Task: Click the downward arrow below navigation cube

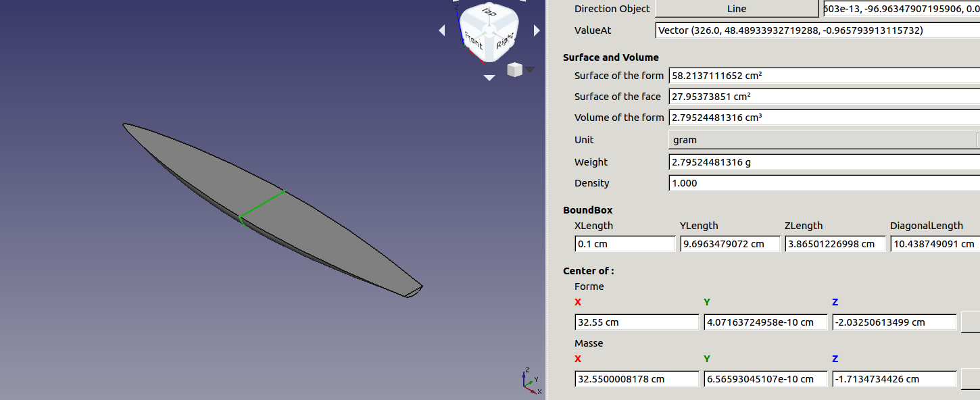Action: click(x=489, y=78)
